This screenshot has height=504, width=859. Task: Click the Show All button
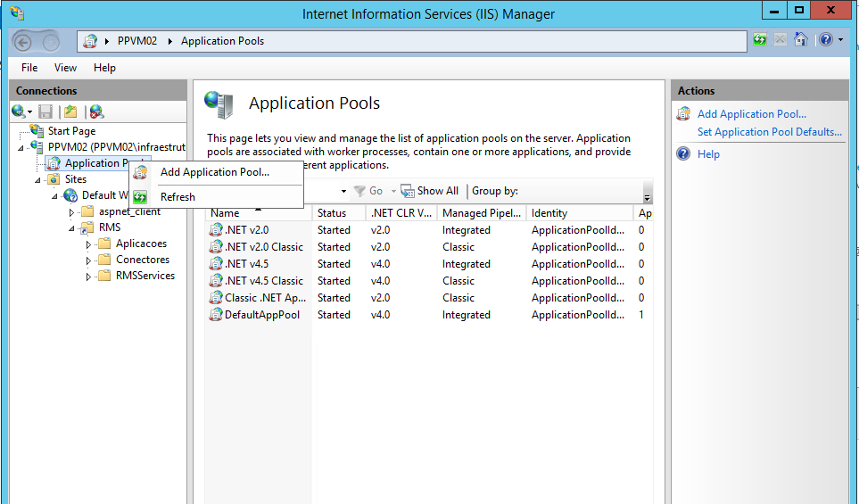430,191
